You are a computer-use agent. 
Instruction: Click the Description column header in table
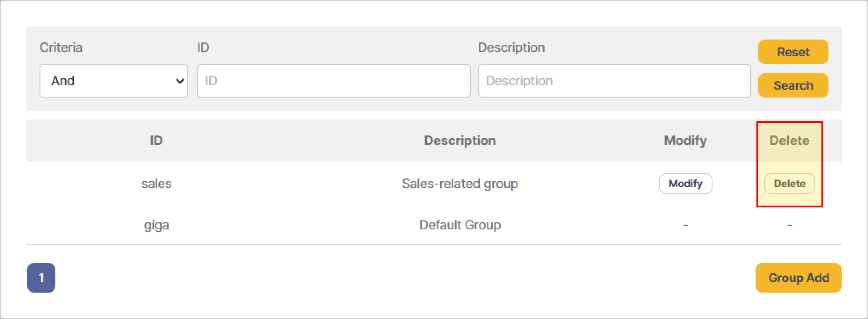[460, 141]
